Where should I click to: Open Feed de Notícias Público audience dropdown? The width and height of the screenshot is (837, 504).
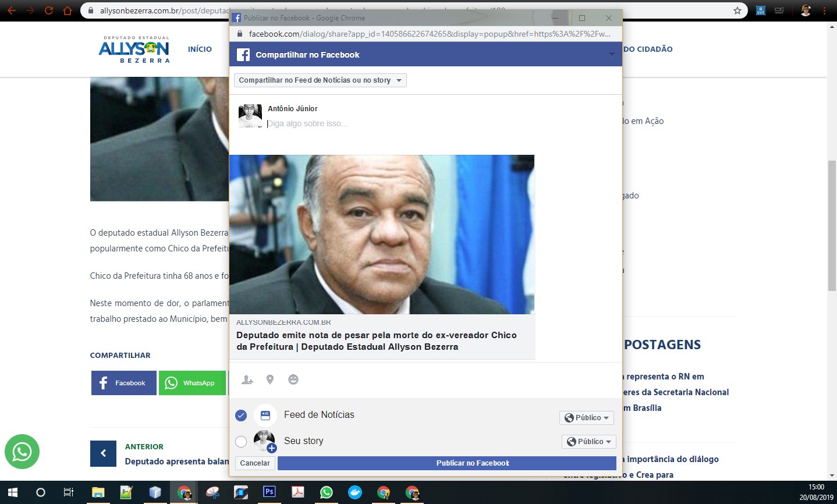[x=587, y=418]
